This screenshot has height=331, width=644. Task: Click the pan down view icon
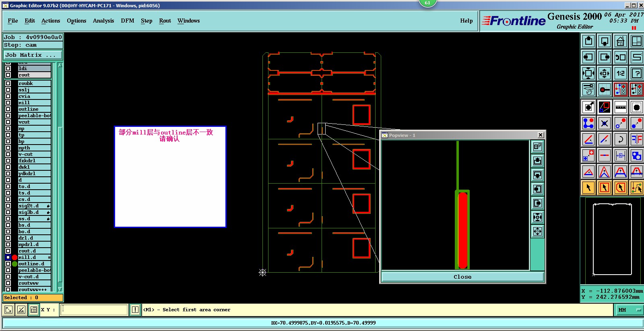tap(605, 41)
